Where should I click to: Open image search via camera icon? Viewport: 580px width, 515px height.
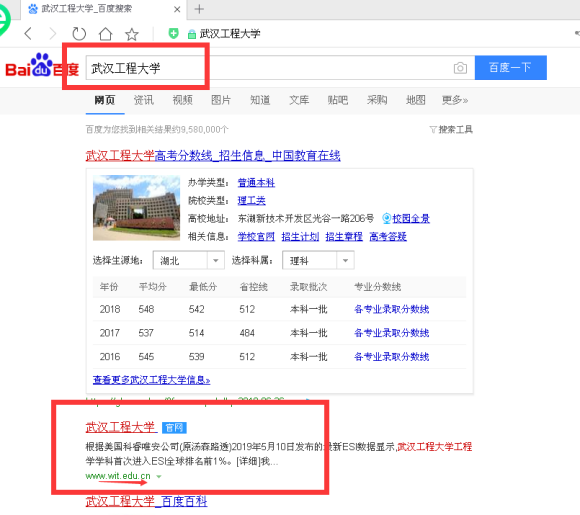pyautogui.click(x=460, y=68)
